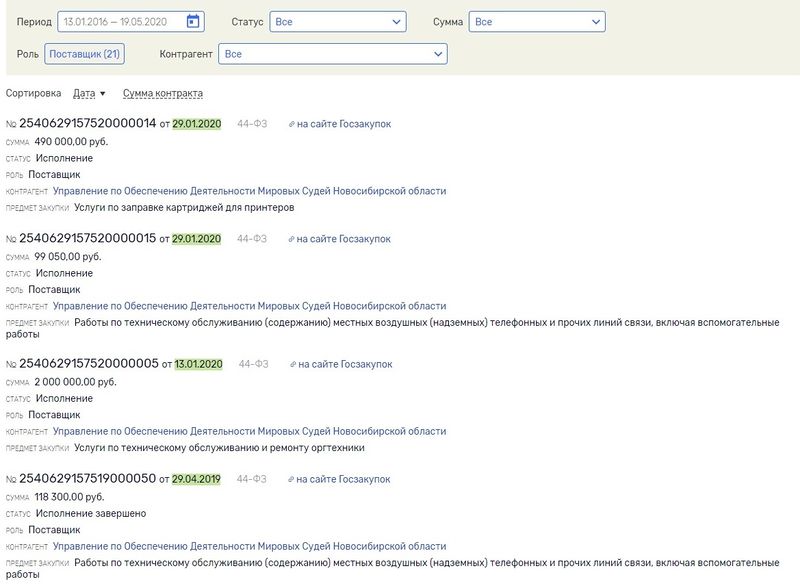Open link icon for contract 2540629157519000050
Viewport: 800px width, 588px height.
(x=291, y=479)
